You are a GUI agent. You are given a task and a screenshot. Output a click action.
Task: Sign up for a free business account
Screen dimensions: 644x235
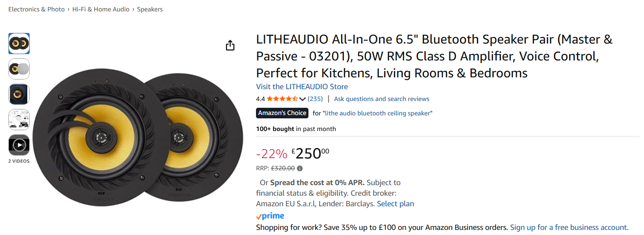point(569,227)
